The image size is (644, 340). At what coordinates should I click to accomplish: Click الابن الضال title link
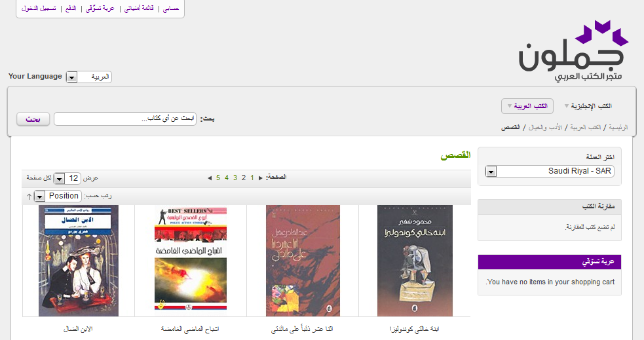(78, 330)
